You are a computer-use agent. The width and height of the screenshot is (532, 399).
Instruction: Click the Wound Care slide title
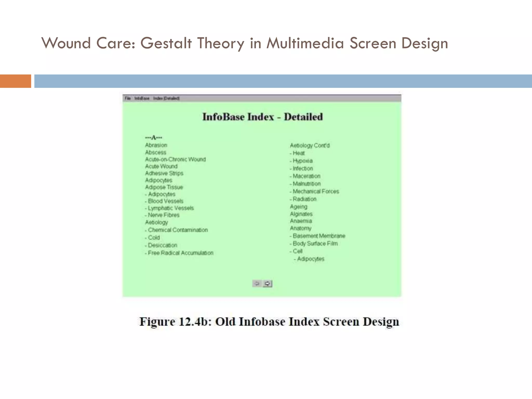(245, 43)
